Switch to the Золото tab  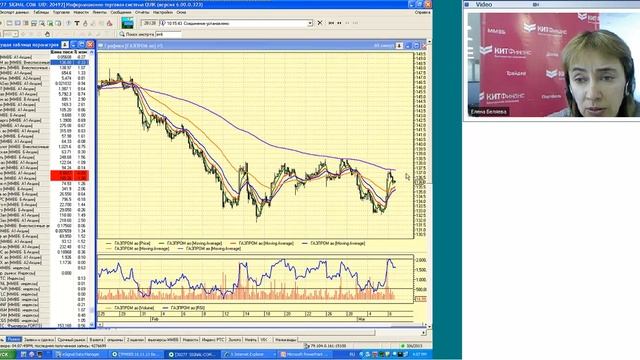click(x=235, y=340)
